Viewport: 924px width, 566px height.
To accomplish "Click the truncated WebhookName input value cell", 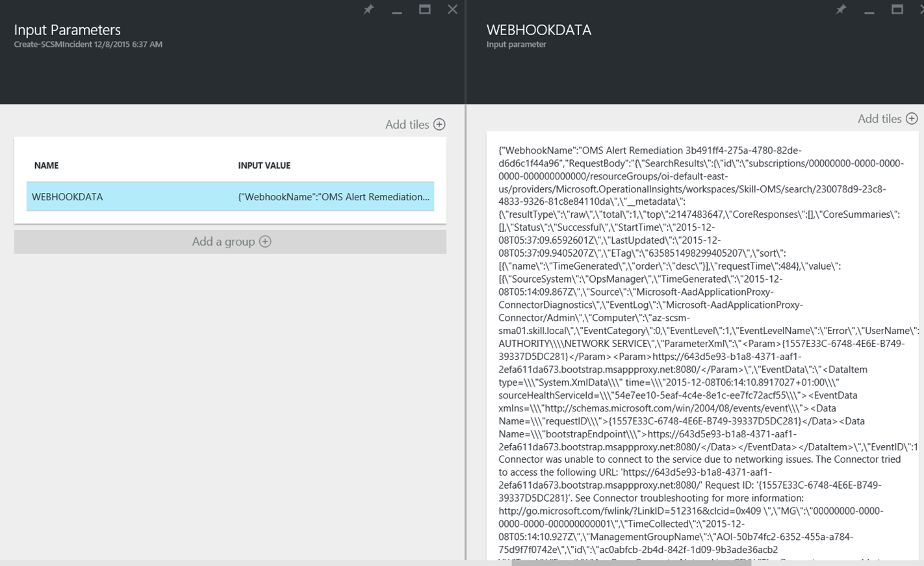I will click(333, 197).
